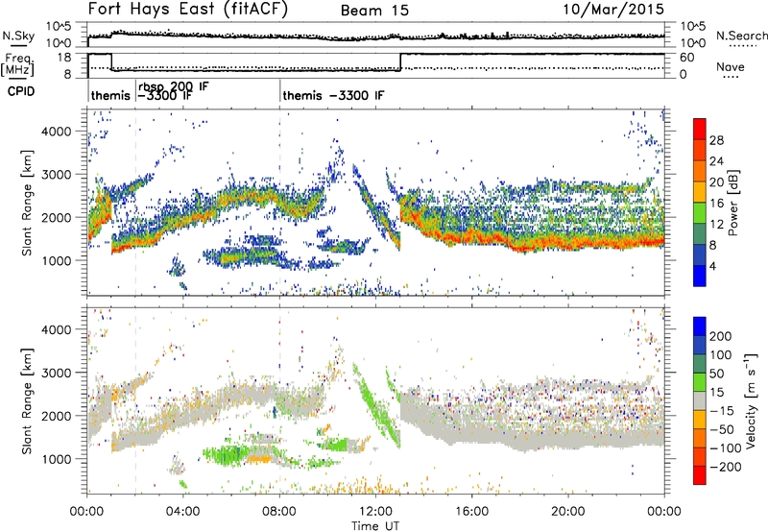Click the diagonal green streak in the velocity panel
768x532 pixels.
point(377,405)
